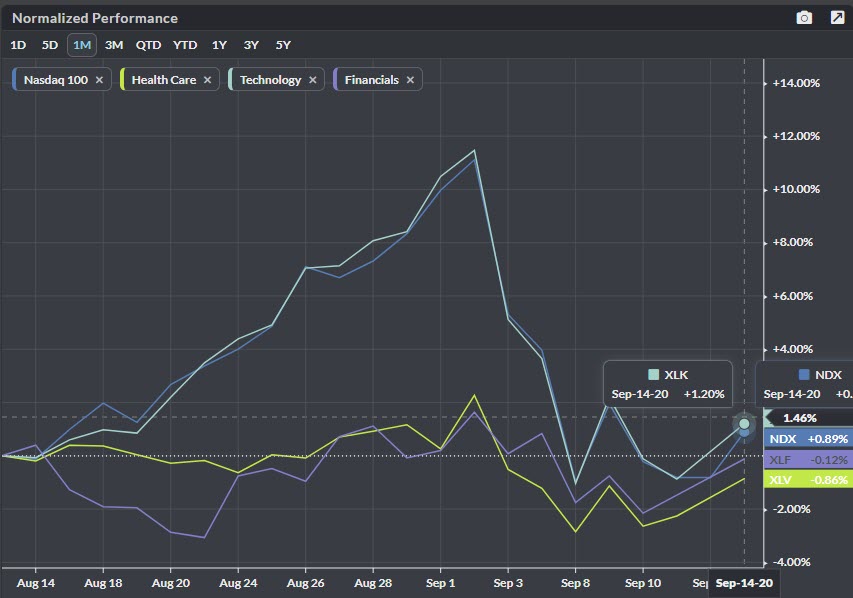Select the 1D time range
This screenshot has height=598, width=853.
coord(18,44)
